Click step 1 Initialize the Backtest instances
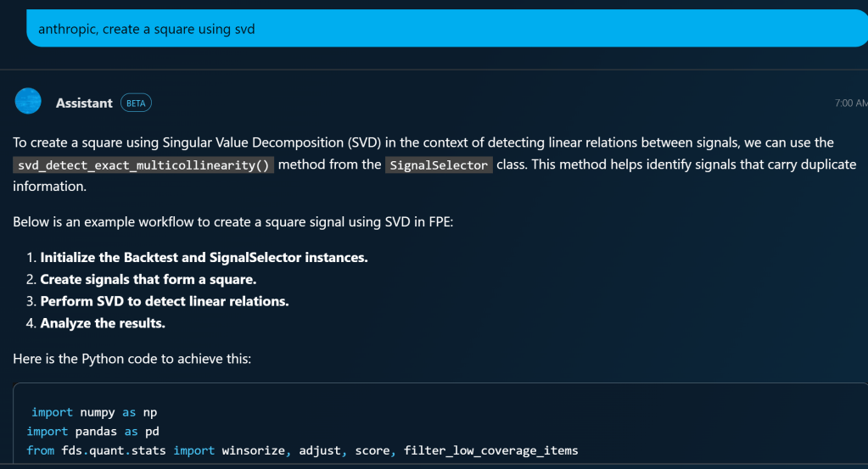The image size is (868, 469). (204, 257)
